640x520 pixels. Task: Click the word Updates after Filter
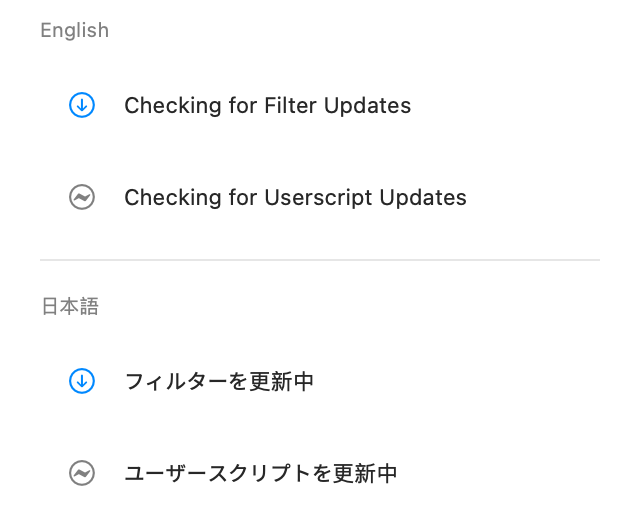click(x=367, y=106)
